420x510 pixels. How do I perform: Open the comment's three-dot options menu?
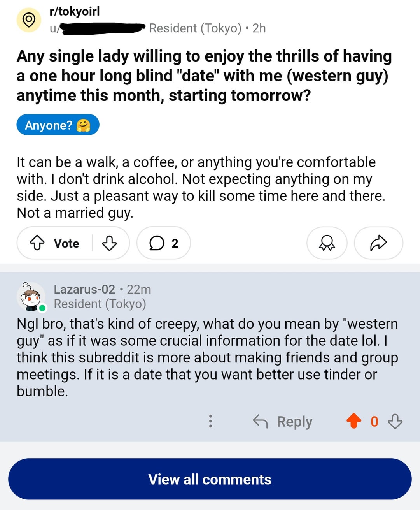(210, 421)
